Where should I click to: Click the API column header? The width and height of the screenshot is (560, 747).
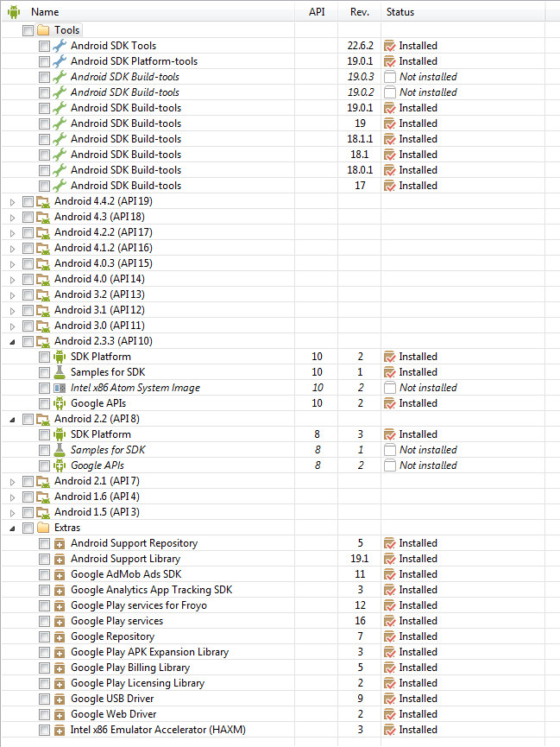coord(317,12)
